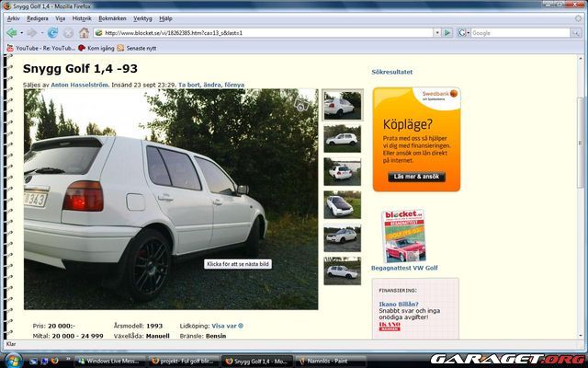588x368 pixels.
Task: Select the first car thumbnail in the gallery
Action: [x=342, y=106]
